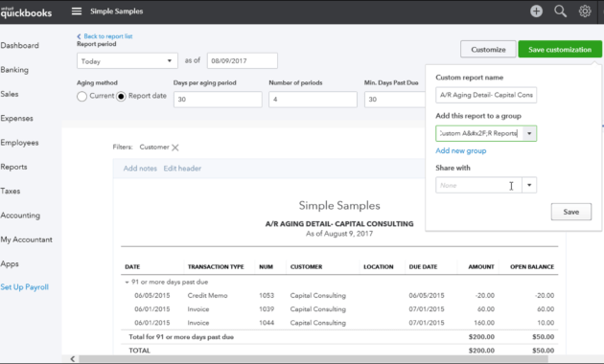
Task: Click the Share with None field
Action: [478, 185]
